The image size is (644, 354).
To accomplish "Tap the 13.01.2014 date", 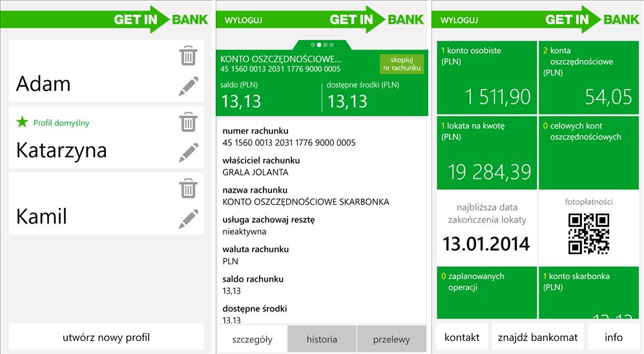I will point(486,244).
